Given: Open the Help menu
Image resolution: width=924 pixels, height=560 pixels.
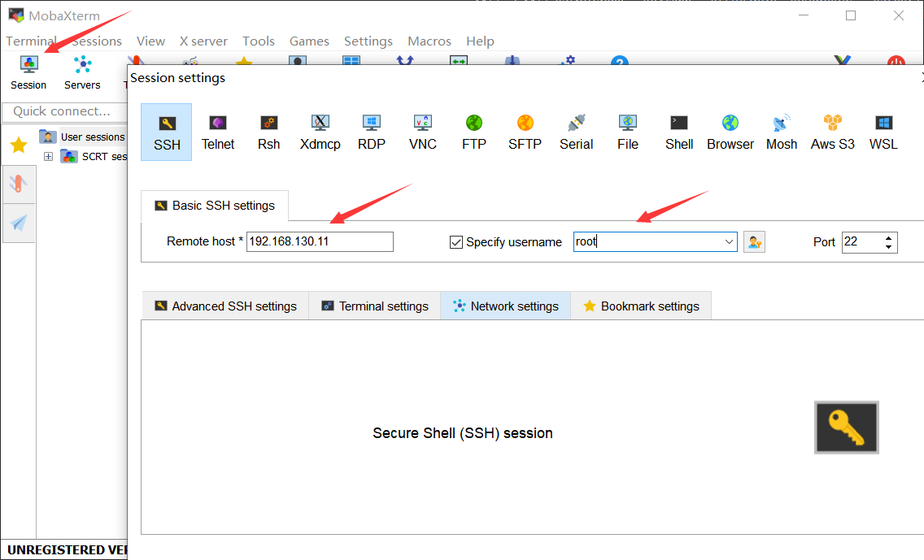Looking at the screenshot, I should [480, 41].
